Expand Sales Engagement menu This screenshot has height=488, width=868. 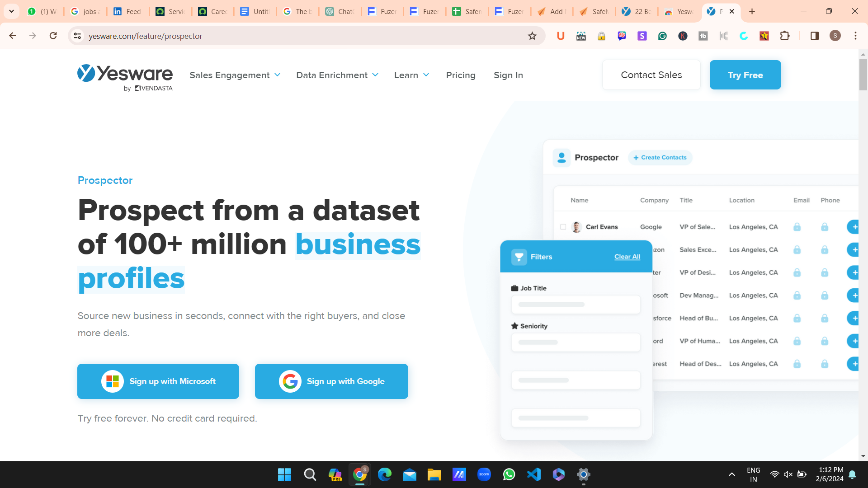tap(235, 75)
